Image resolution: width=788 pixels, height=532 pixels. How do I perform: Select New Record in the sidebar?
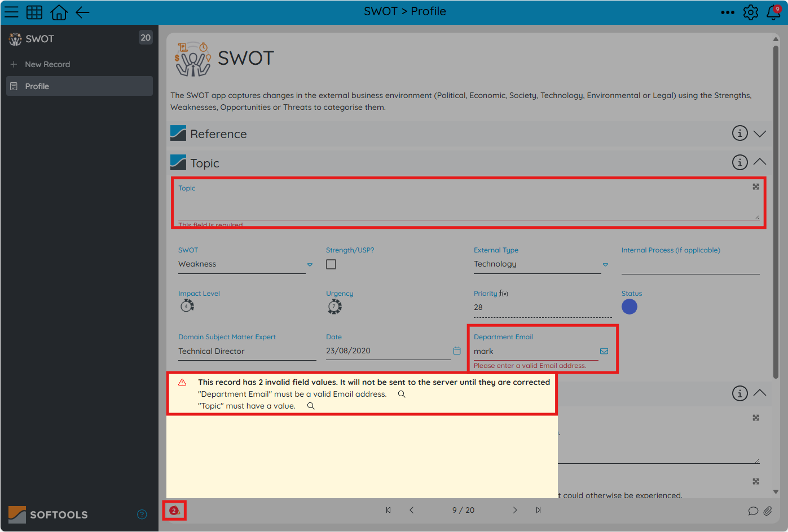[x=79, y=64]
